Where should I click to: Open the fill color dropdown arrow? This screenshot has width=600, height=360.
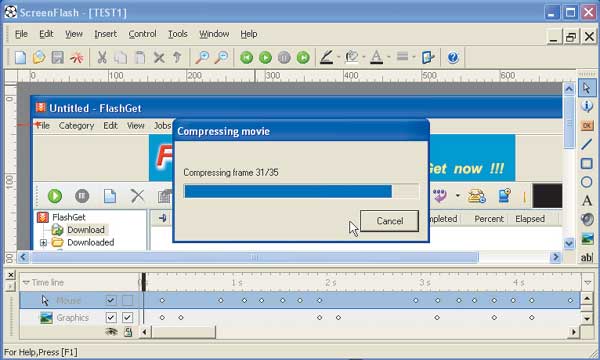364,58
